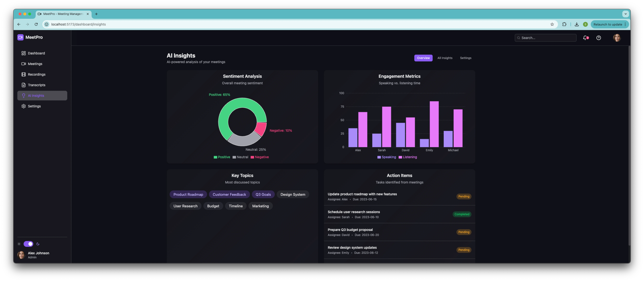Viewport: 644px width, 281px height.
Task: Open the help question mark icon
Action: click(x=599, y=38)
